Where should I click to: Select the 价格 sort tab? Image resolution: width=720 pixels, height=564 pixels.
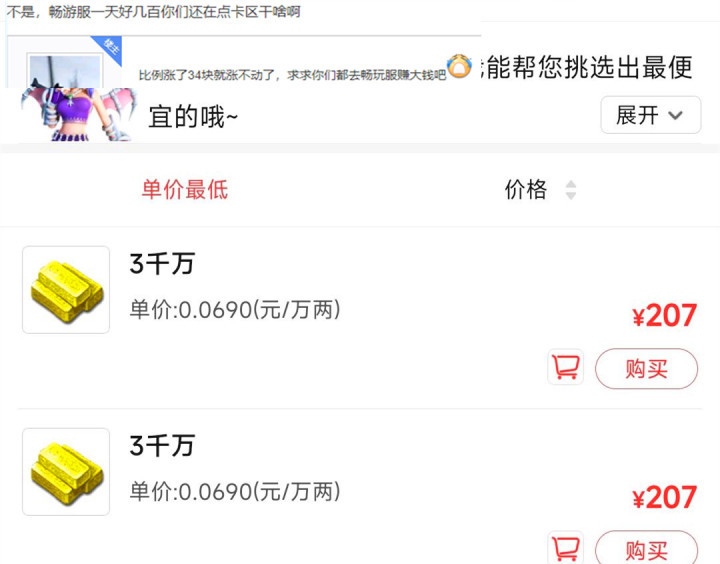526,190
